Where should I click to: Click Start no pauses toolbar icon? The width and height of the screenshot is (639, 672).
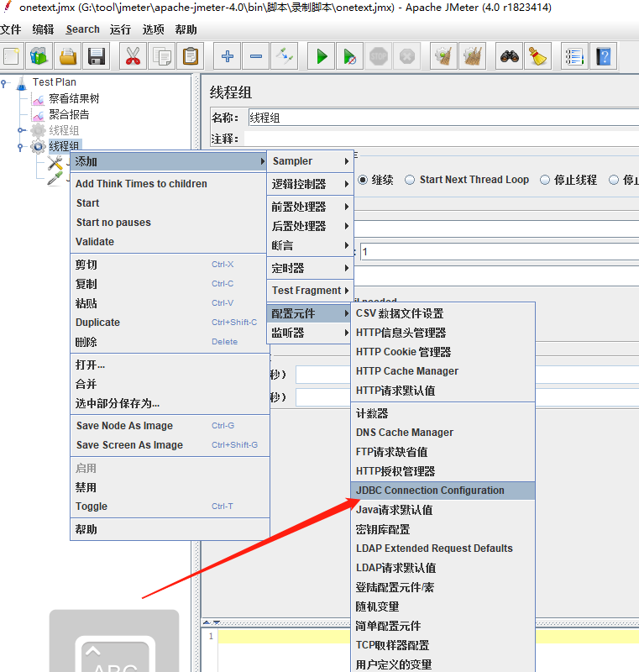[350, 56]
